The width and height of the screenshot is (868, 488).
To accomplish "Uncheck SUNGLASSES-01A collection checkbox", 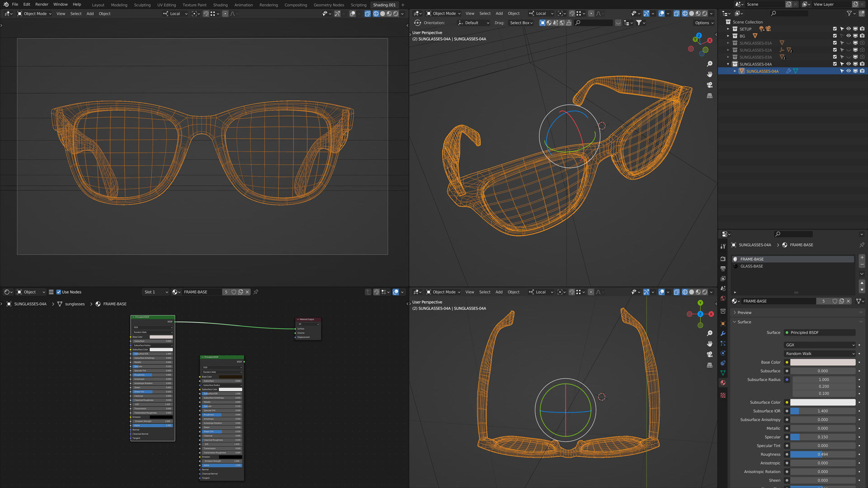I will 835,43.
